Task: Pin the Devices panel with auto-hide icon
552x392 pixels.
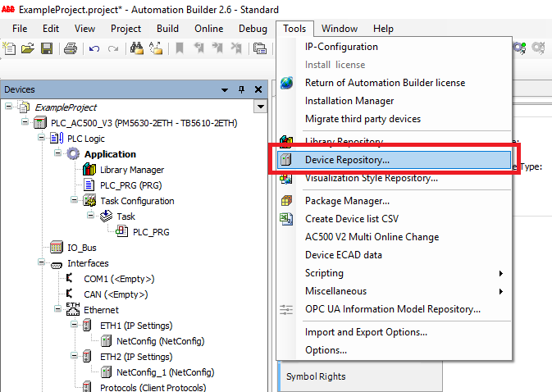Action: point(241,89)
